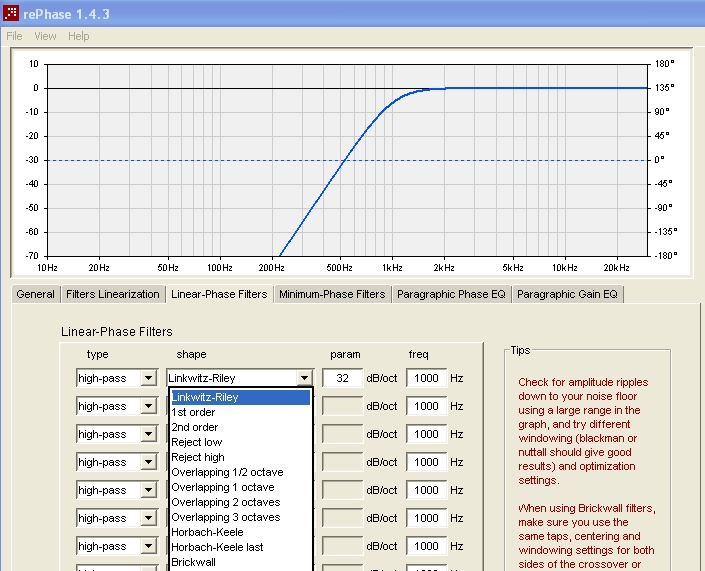Screen dimensions: 705x571
Task: Open the File menu
Action: coord(14,36)
